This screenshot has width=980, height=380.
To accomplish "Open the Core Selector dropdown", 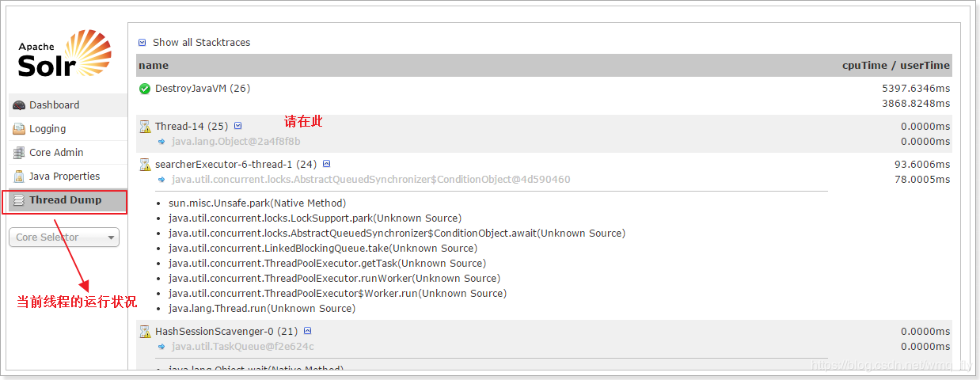I will coord(64,237).
